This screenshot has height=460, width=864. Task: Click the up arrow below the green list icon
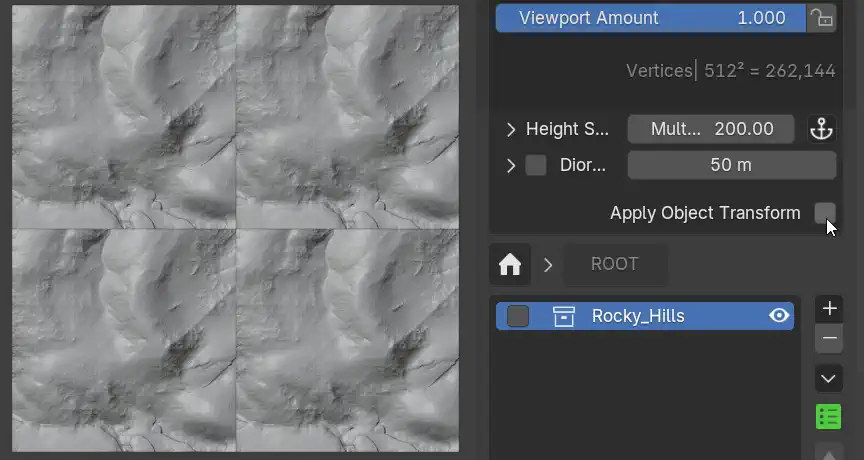tap(829, 453)
